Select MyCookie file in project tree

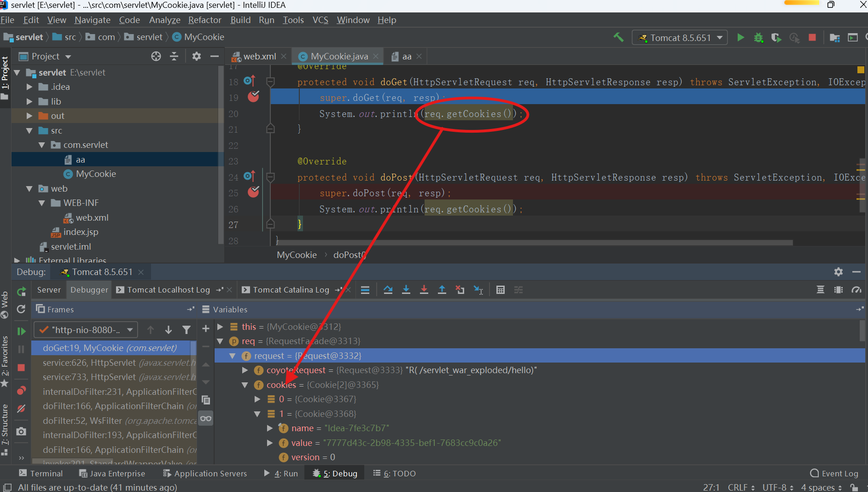[x=96, y=174]
